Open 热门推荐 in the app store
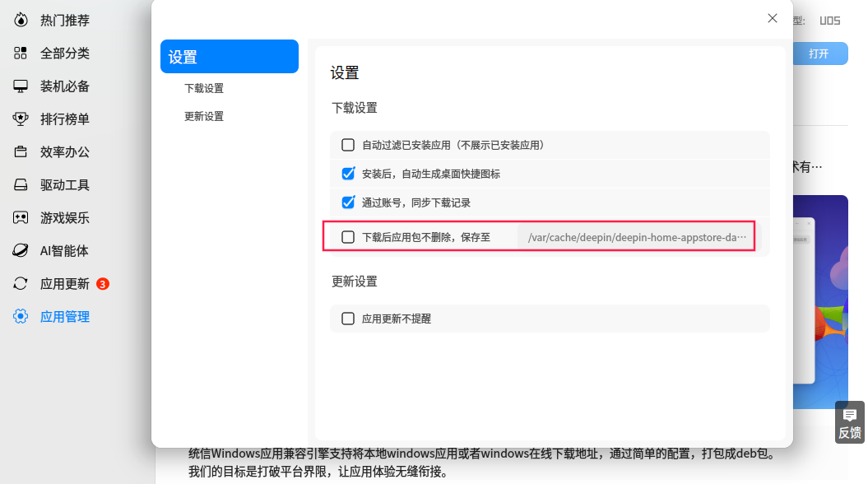Image resolution: width=868 pixels, height=484 pixels. point(65,21)
